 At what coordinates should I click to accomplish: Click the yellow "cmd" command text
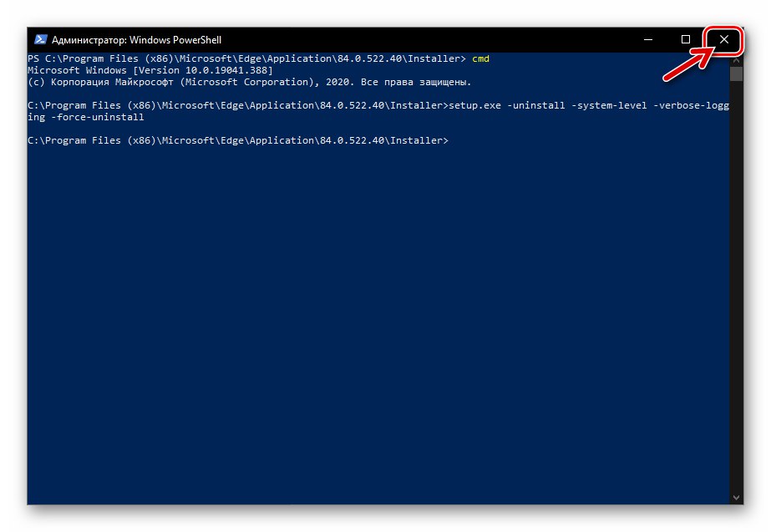[x=481, y=59]
